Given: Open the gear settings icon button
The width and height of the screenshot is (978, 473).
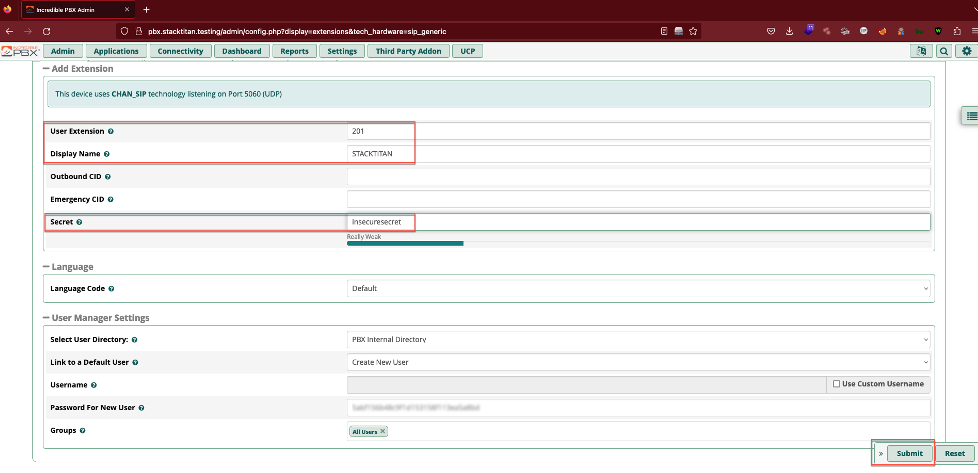Looking at the screenshot, I should click(967, 51).
